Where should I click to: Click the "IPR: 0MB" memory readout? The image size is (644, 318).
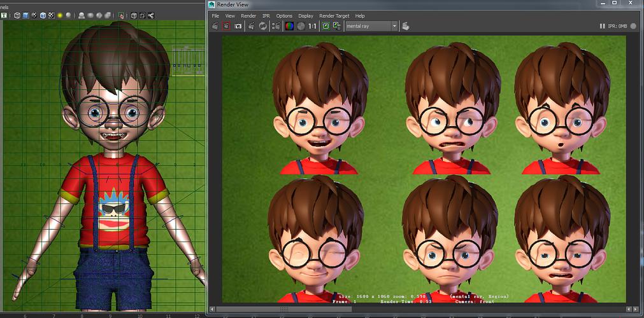click(617, 26)
